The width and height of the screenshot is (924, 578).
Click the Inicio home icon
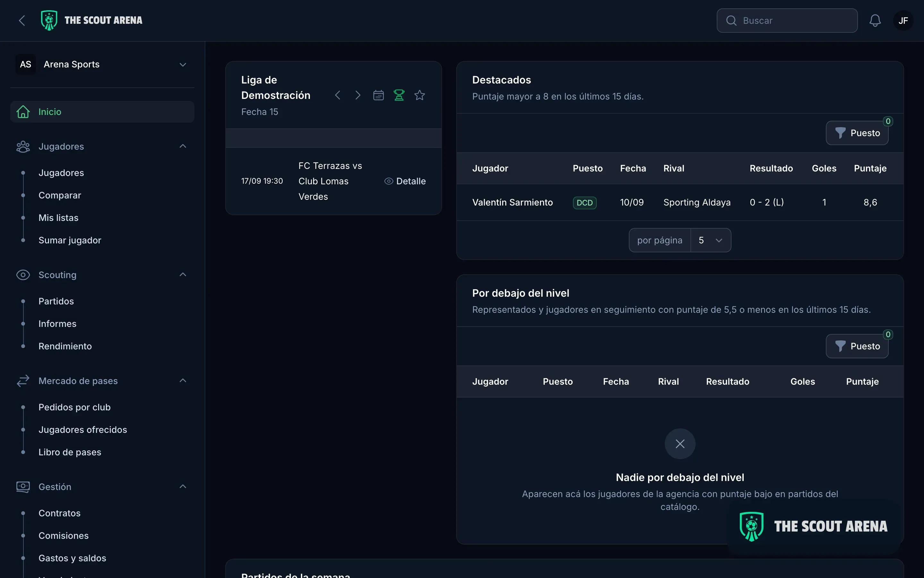[23, 112]
